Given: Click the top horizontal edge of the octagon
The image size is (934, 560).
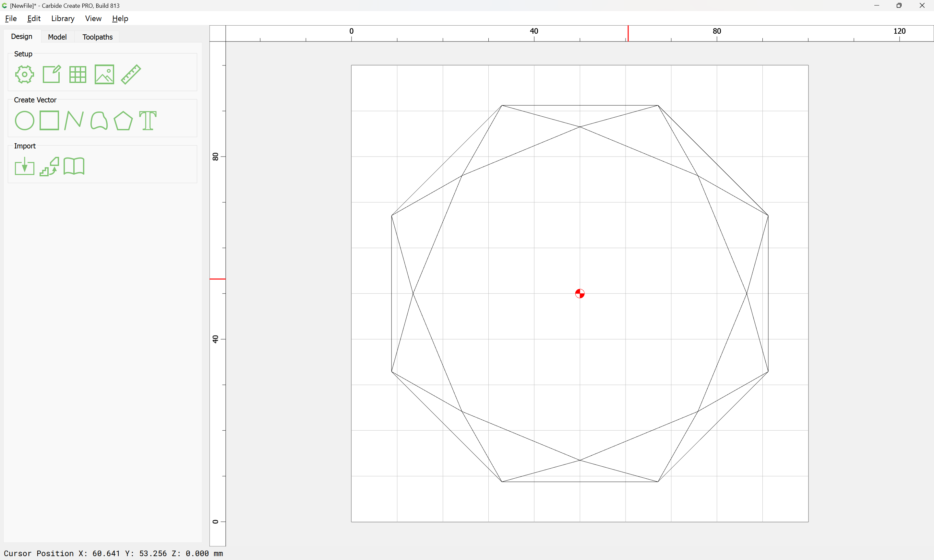Looking at the screenshot, I should point(580,105).
